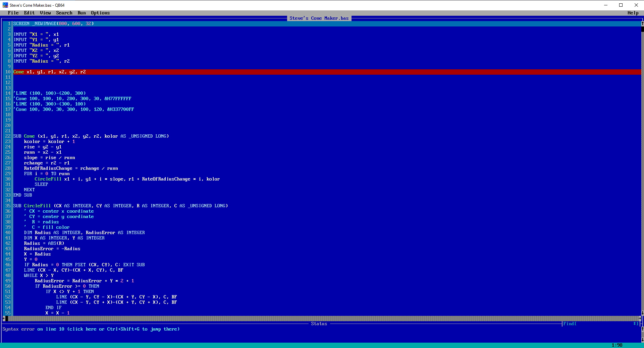Image resolution: width=644 pixels, height=348 pixels.
Task: Open the Run menu
Action: 82,13
